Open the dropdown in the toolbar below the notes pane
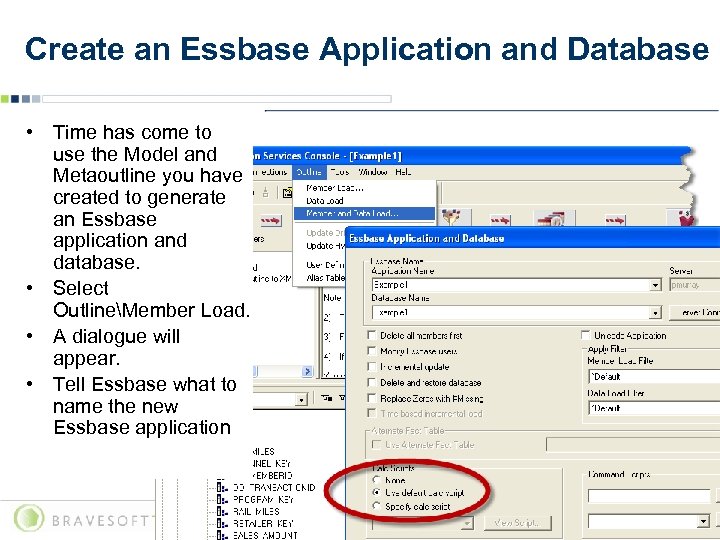The height and width of the screenshot is (540, 720). (301, 400)
